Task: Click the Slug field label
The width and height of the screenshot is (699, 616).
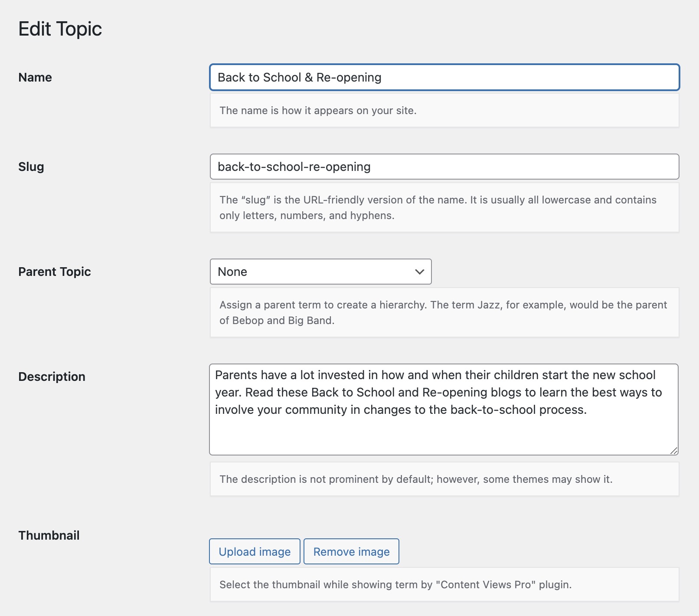Action: point(31,167)
